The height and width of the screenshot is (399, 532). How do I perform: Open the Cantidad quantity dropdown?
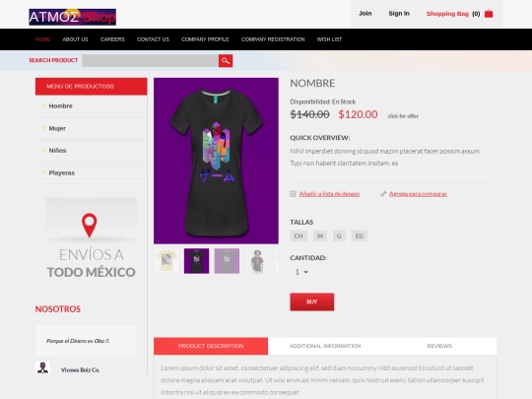(301, 272)
